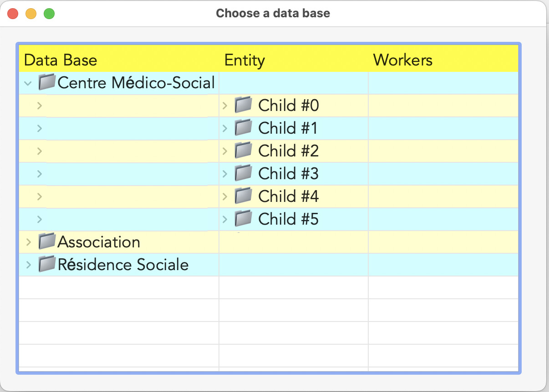Expand the Child #0 entity chevron

coord(225,106)
